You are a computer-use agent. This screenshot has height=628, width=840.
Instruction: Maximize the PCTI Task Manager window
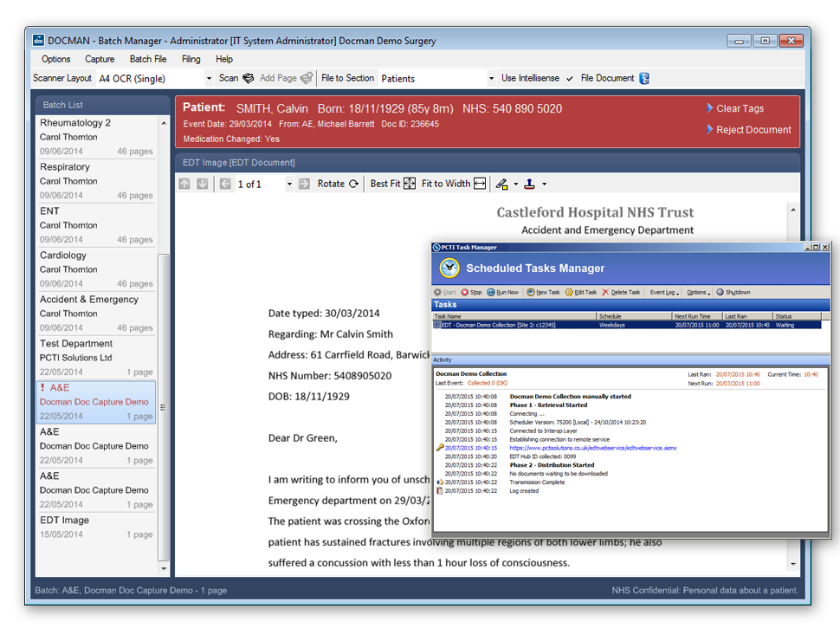click(x=816, y=248)
